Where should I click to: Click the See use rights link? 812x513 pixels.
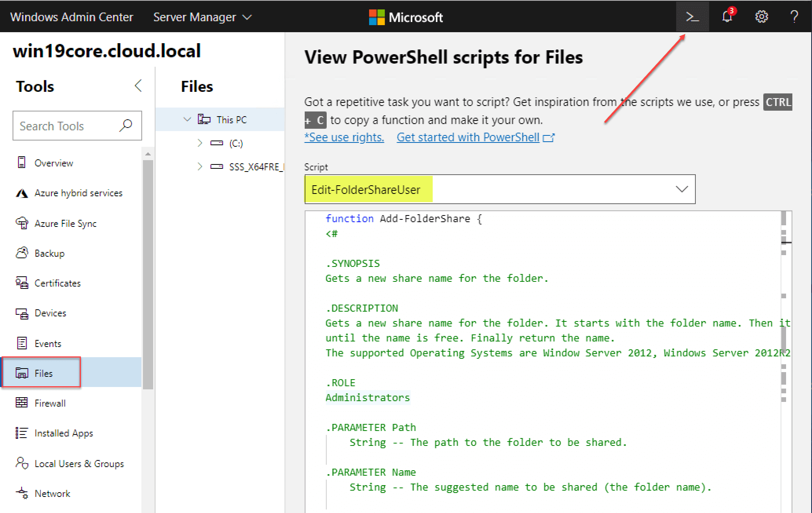tap(344, 137)
